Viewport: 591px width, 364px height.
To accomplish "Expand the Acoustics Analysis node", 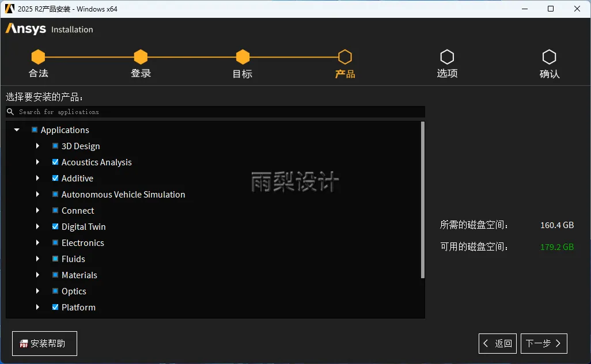I will click(x=37, y=162).
